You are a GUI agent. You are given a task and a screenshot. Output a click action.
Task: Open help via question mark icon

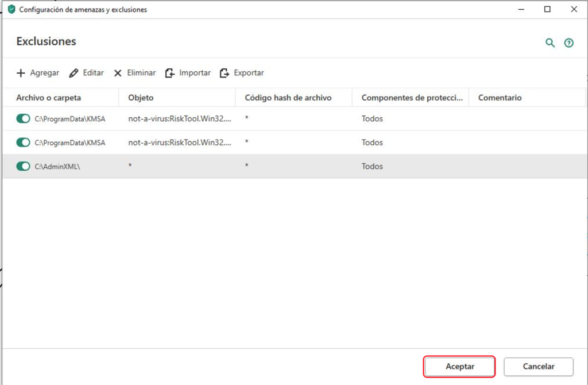click(x=568, y=43)
